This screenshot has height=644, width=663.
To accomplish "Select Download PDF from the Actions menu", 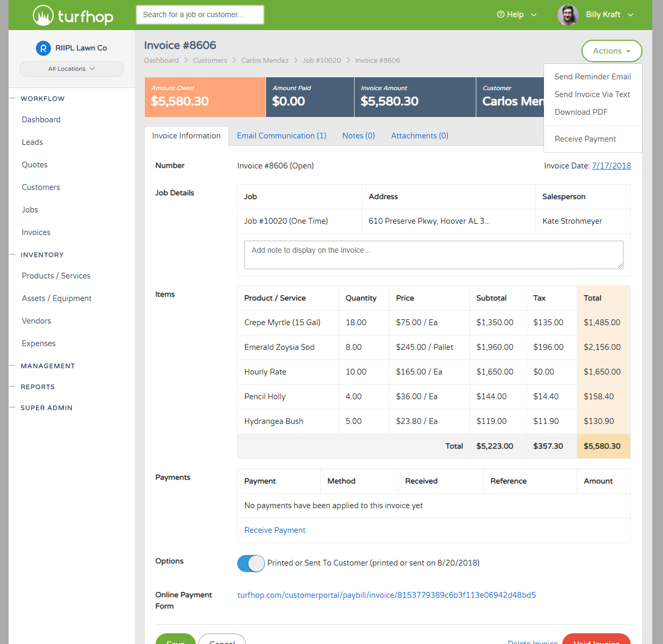I will [581, 112].
